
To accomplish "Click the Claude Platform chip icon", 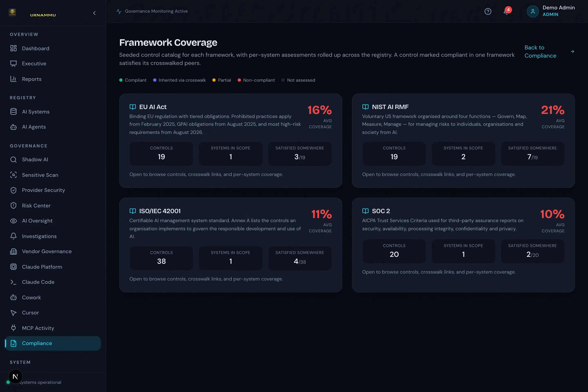I will coord(13,267).
